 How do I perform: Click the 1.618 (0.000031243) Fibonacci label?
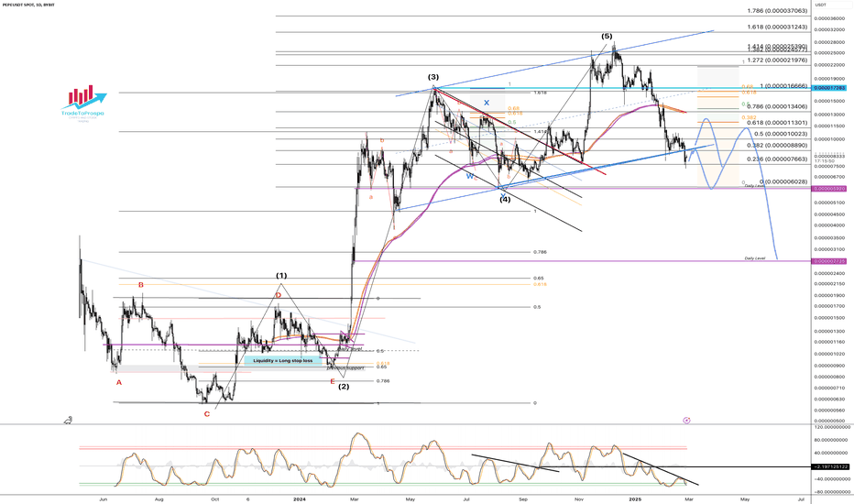[x=777, y=27]
